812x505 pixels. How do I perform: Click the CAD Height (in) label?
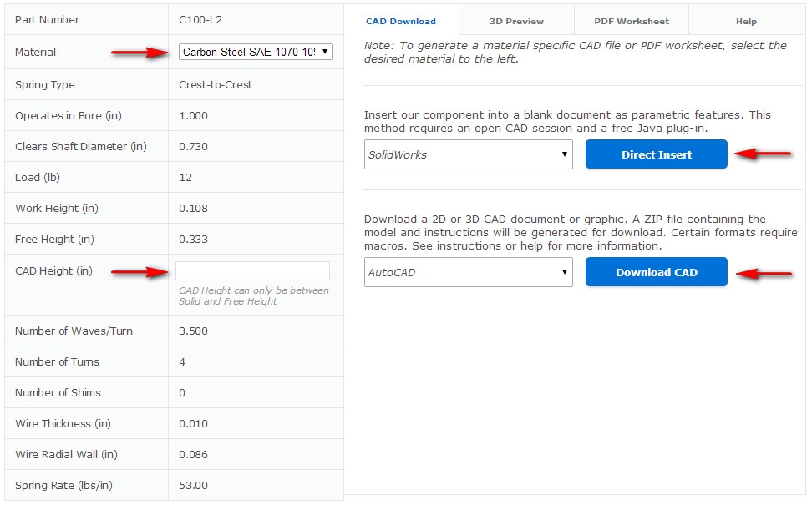coord(53,271)
